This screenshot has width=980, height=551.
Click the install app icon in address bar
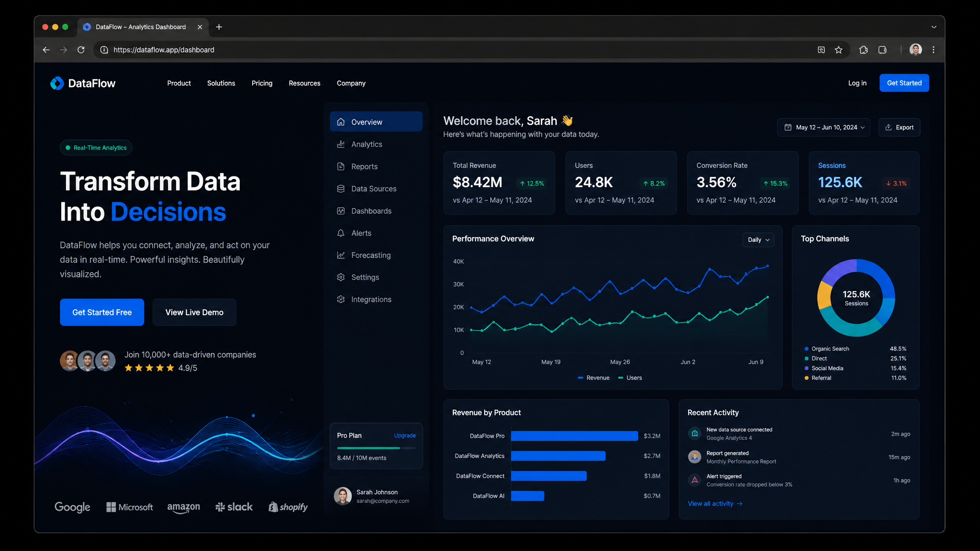point(821,50)
